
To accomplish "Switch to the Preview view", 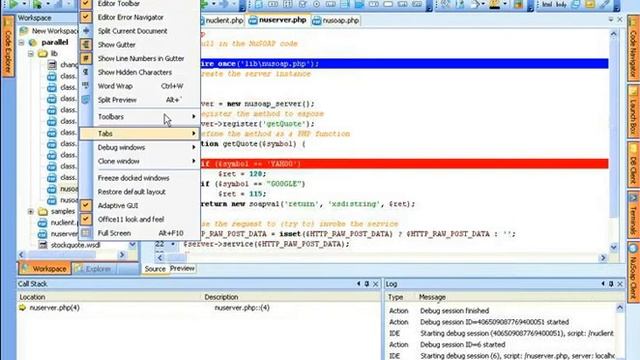I will (x=182, y=268).
